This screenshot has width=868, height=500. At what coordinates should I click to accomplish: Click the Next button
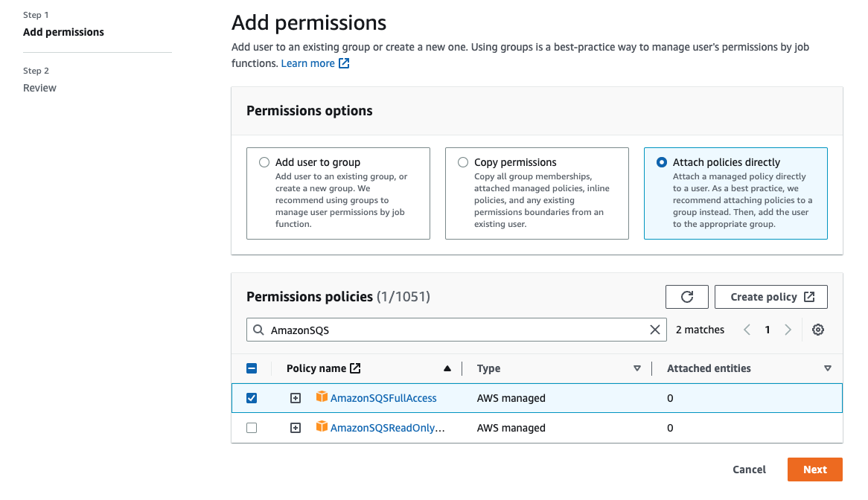814,469
